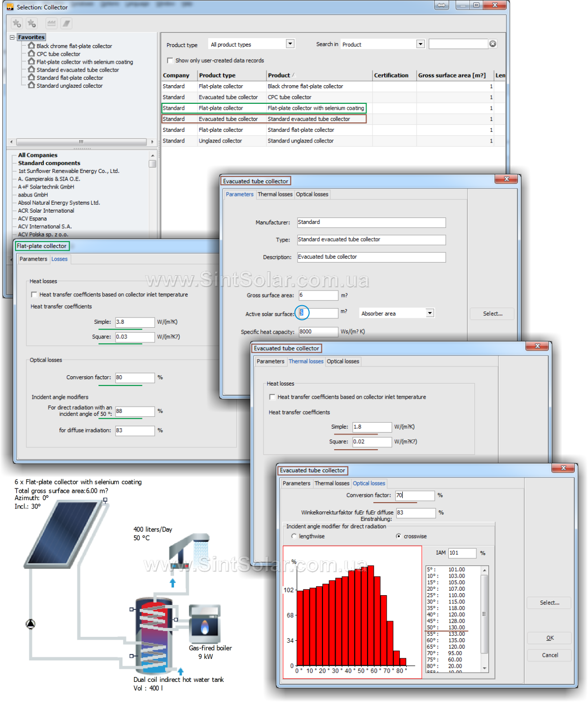Viewport: 588px width, 702px height.
Task: Select the solar collector panel in the diagram
Action: pyautogui.click(x=66, y=533)
